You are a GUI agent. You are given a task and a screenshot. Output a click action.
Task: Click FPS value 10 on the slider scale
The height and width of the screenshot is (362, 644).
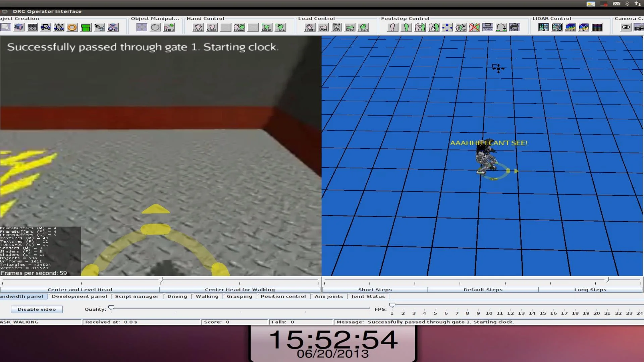[489, 313]
